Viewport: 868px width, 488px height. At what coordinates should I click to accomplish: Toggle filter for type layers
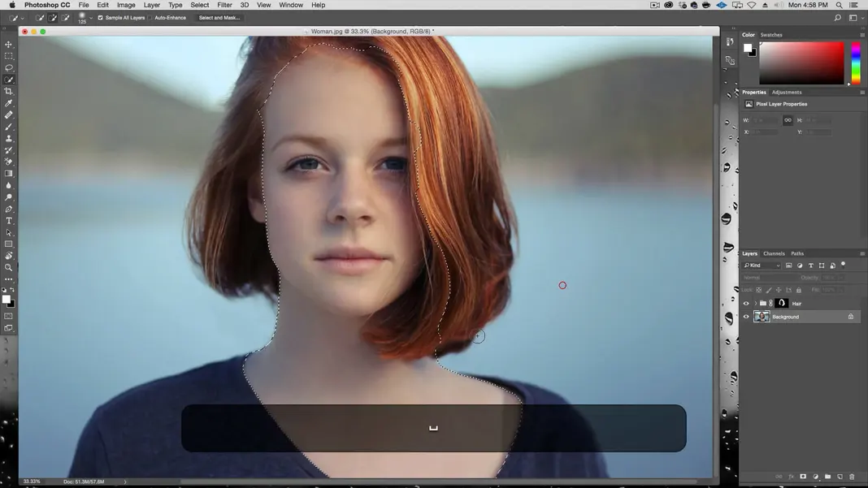[x=811, y=266]
